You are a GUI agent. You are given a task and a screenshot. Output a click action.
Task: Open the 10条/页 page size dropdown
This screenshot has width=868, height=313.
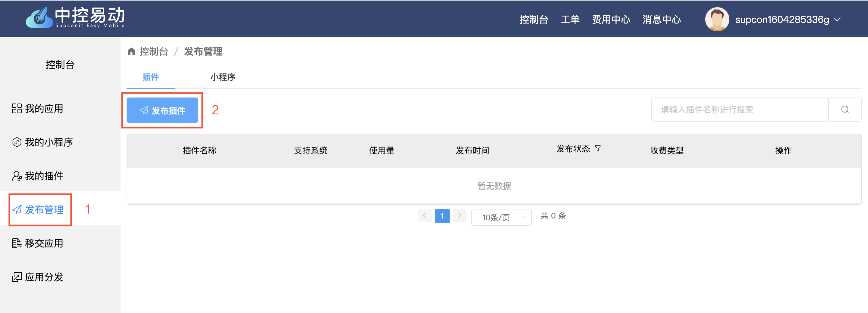501,217
